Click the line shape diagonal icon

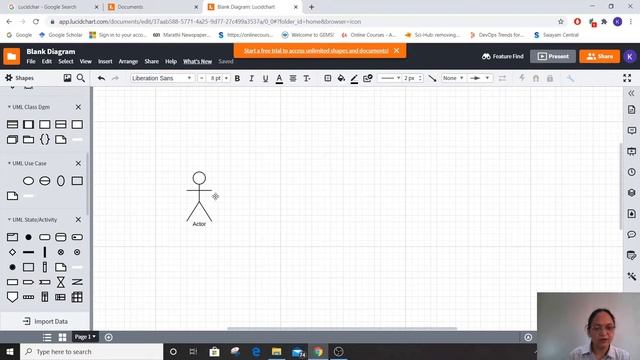[432, 78]
